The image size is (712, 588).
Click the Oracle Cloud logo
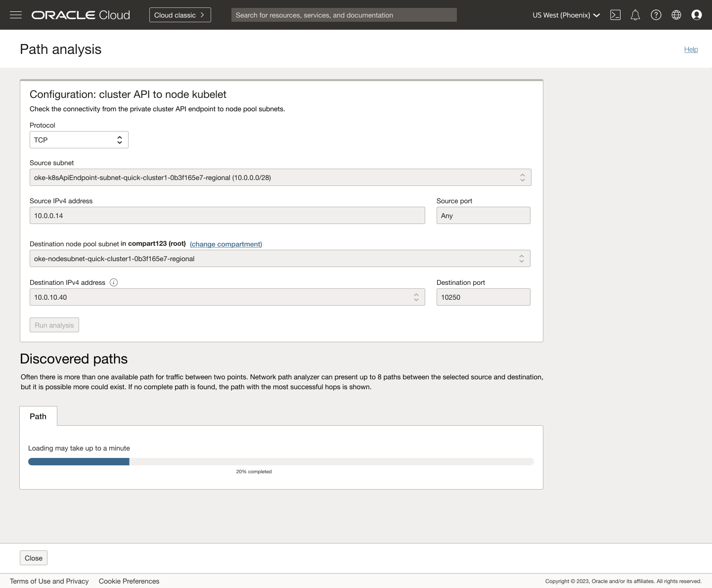[x=80, y=15]
